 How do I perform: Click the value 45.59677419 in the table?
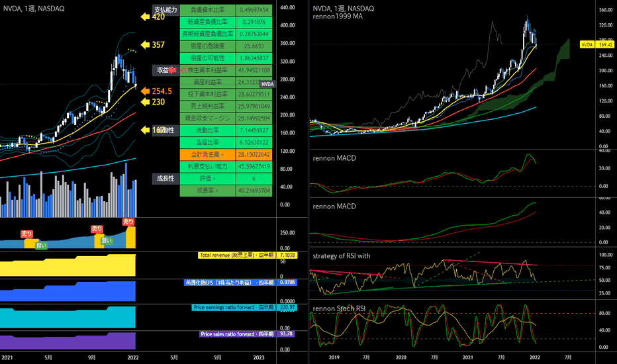point(254,166)
